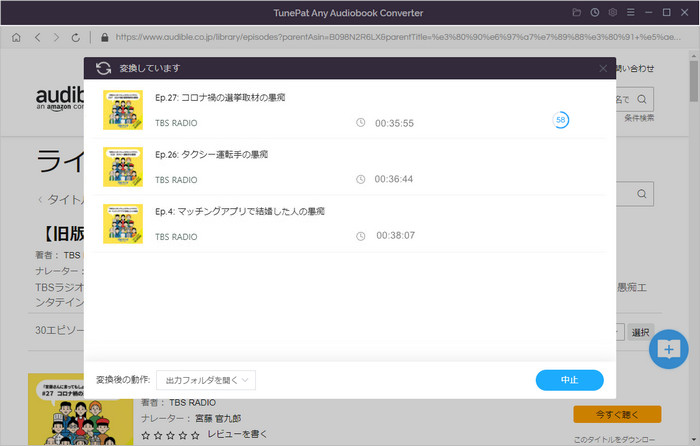Screen dimensions: 700x446
Task: Click clock icon beside 00:35:55
Action: coord(360,122)
